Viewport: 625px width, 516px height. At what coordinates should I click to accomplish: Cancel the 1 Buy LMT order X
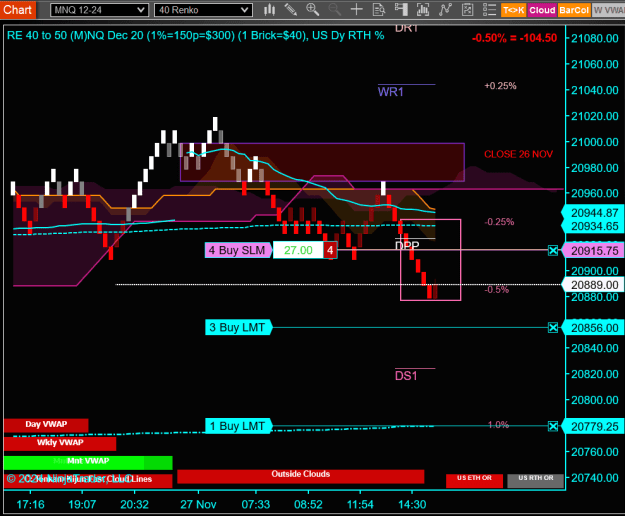point(553,427)
